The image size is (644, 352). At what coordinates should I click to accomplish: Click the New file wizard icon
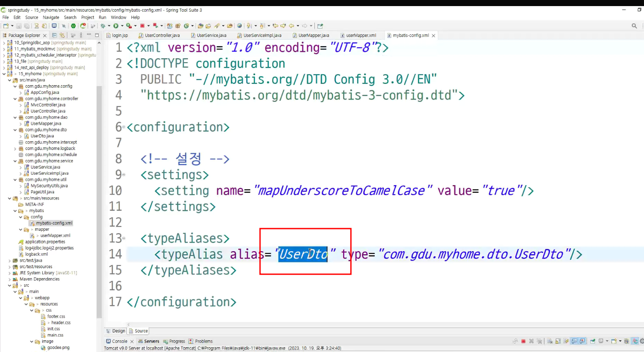(x=6, y=26)
